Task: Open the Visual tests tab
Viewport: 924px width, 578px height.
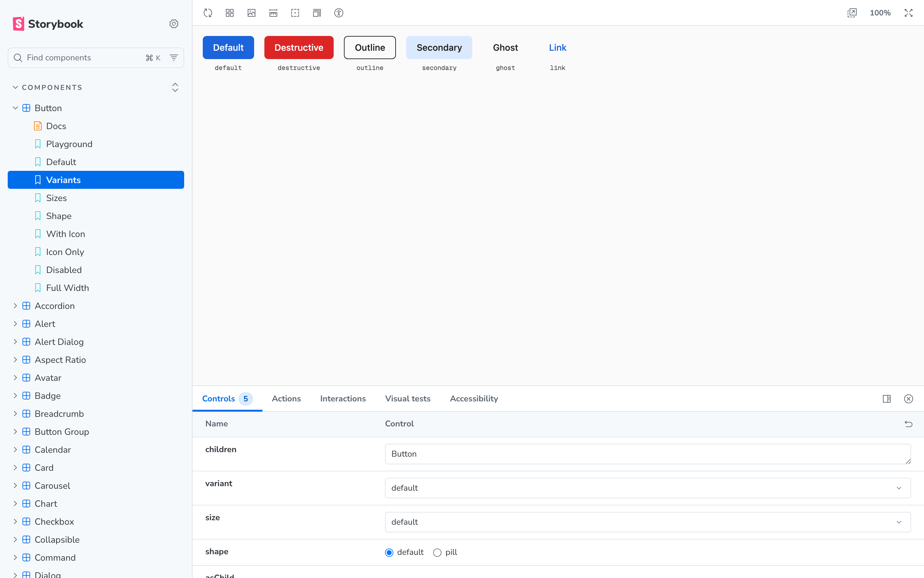Action: [407, 399]
